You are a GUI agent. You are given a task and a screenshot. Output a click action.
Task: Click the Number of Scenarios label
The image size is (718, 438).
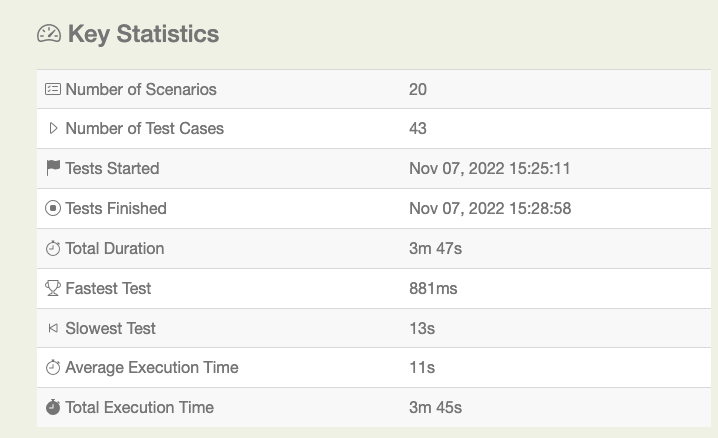[141, 89]
